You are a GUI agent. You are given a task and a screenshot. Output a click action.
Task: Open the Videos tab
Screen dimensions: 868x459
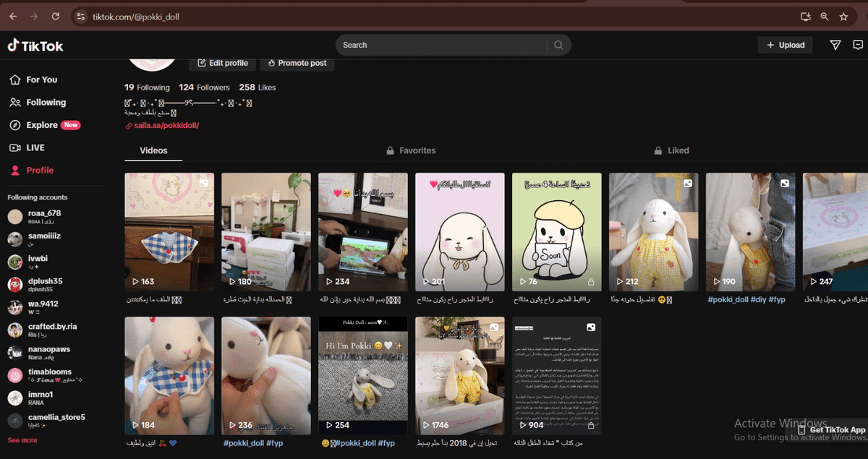tap(153, 150)
